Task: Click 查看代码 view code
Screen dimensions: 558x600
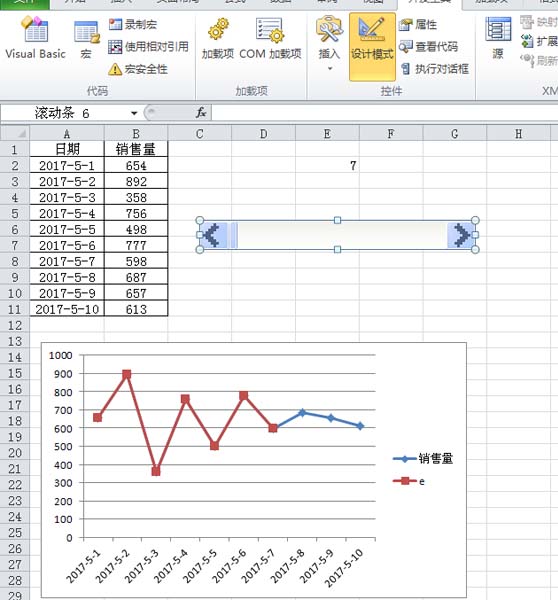Action: [x=428, y=47]
